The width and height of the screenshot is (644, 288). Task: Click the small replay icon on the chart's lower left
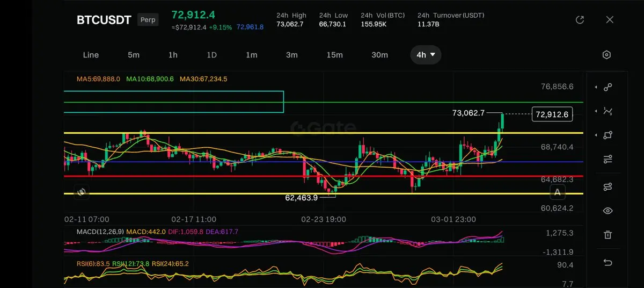point(82,192)
